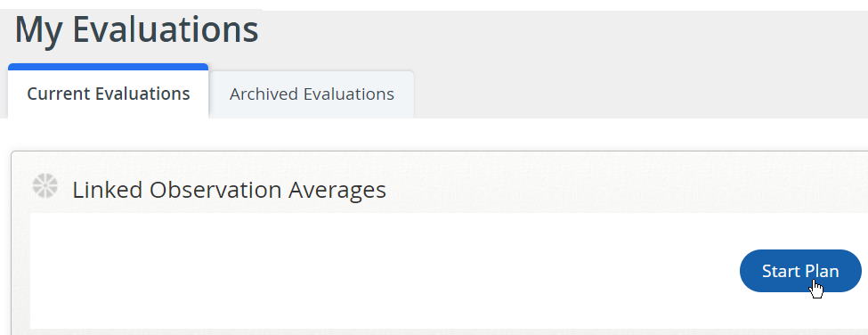Click the Linked Observation Averages section title

click(229, 190)
